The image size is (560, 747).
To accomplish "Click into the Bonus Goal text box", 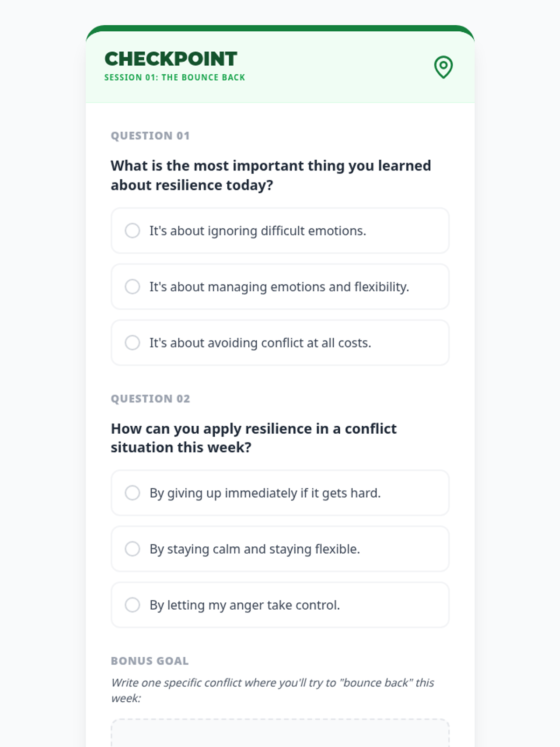I will coord(280,735).
